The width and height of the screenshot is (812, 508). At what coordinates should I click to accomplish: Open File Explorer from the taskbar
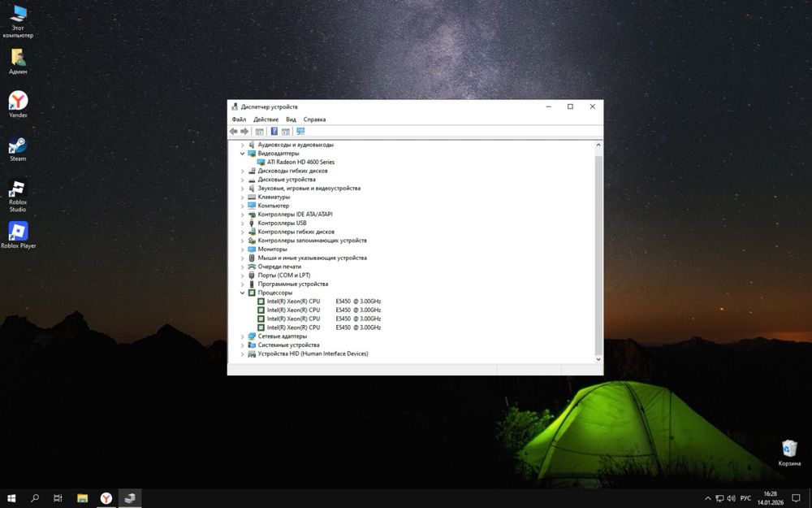(x=82, y=498)
